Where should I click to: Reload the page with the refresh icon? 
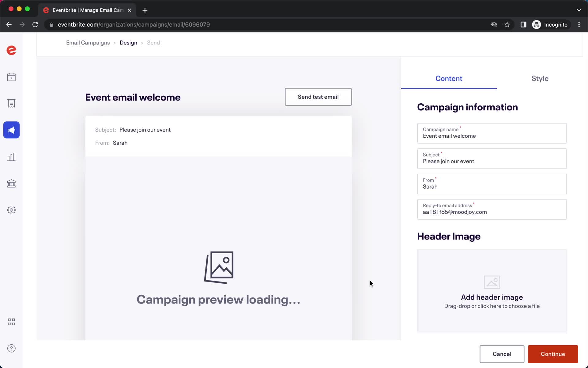pos(35,25)
